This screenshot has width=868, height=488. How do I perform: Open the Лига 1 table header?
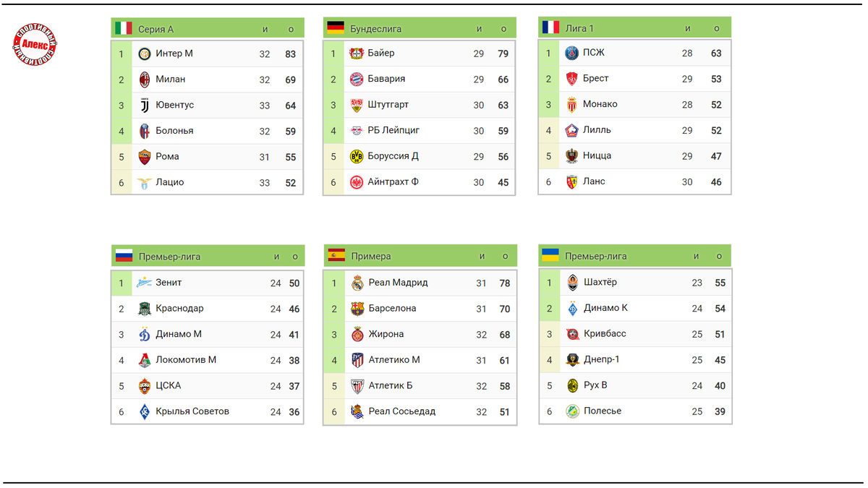(x=635, y=27)
